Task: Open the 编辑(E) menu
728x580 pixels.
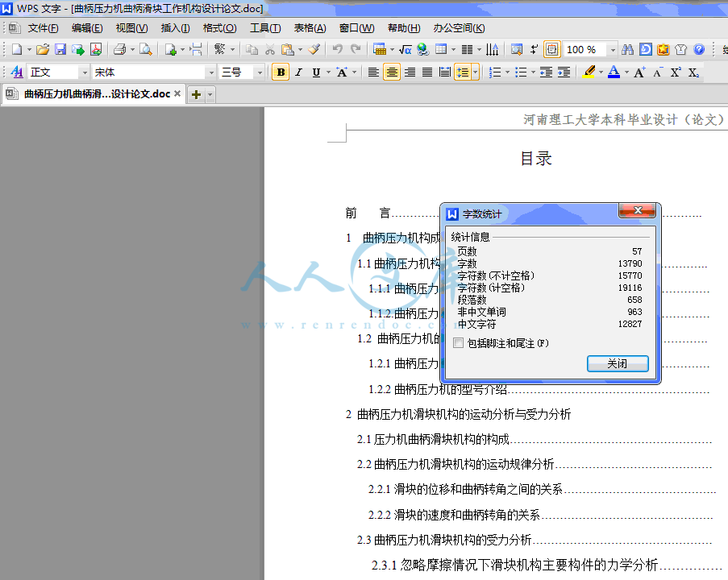Action: pyautogui.click(x=87, y=28)
